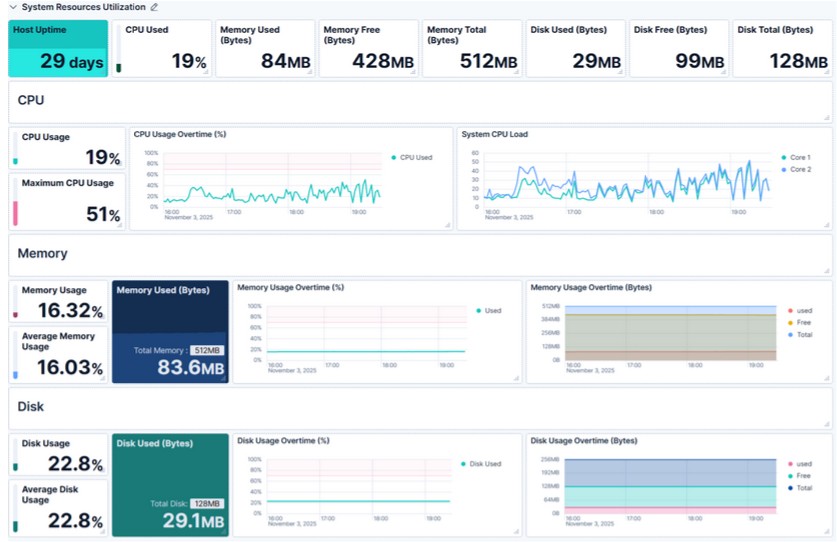Click resize handle on the Memory section header
The height and width of the screenshot is (542, 837).
point(828,272)
